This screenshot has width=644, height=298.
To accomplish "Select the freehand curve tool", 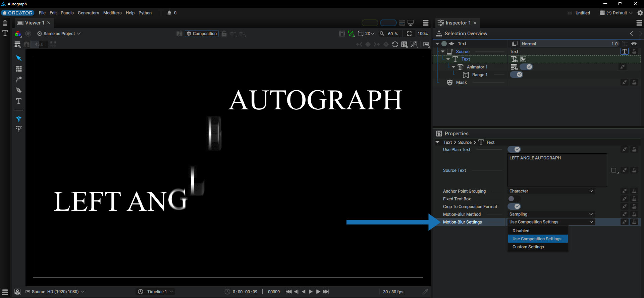I will pos(19,80).
